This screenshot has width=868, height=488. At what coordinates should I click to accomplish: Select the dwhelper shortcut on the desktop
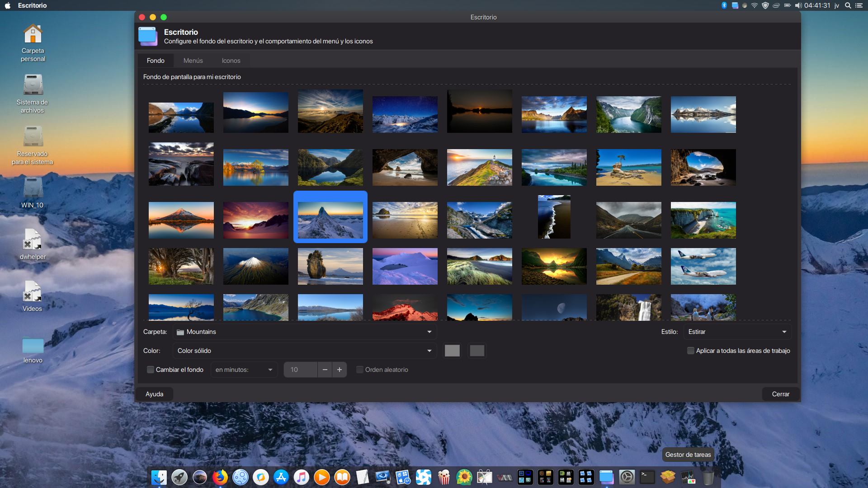(33, 244)
